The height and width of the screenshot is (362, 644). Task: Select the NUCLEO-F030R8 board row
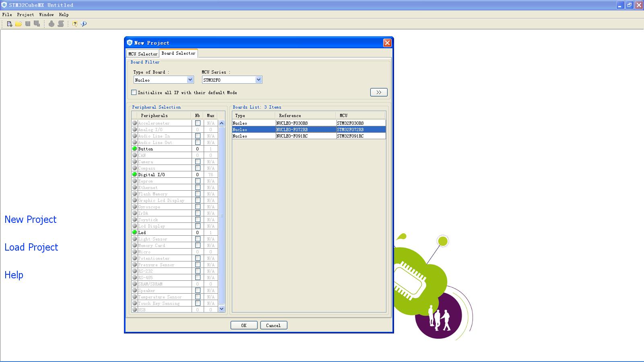[x=309, y=123]
